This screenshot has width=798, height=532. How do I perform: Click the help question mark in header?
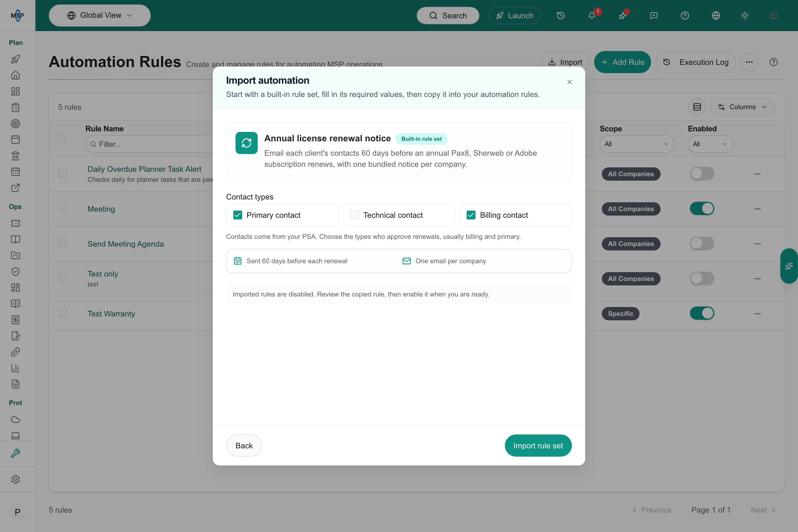coord(685,16)
